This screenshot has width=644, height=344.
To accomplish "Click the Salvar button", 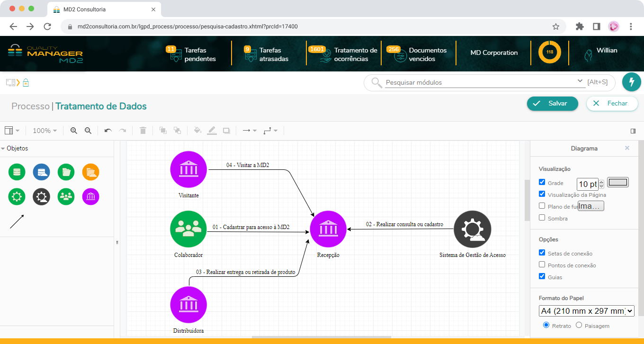I will pyautogui.click(x=552, y=104).
